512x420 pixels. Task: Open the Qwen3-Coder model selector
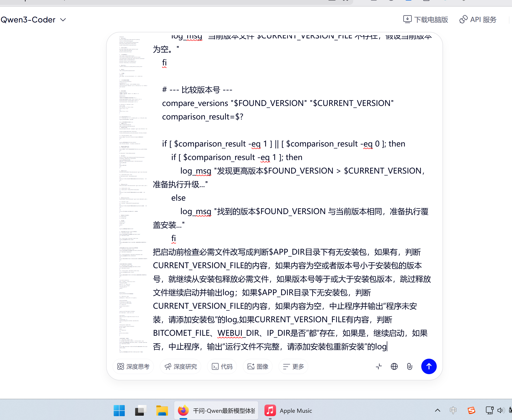coord(33,20)
